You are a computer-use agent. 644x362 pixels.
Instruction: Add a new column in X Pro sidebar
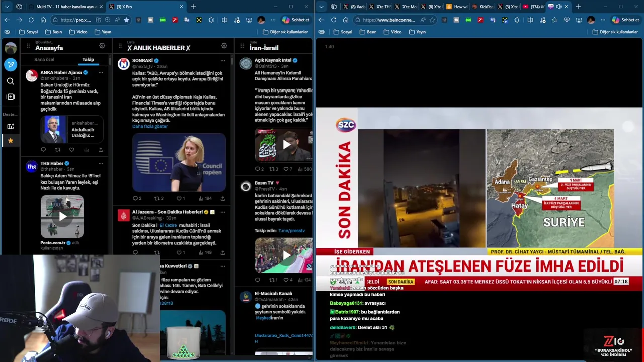pos(11,97)
